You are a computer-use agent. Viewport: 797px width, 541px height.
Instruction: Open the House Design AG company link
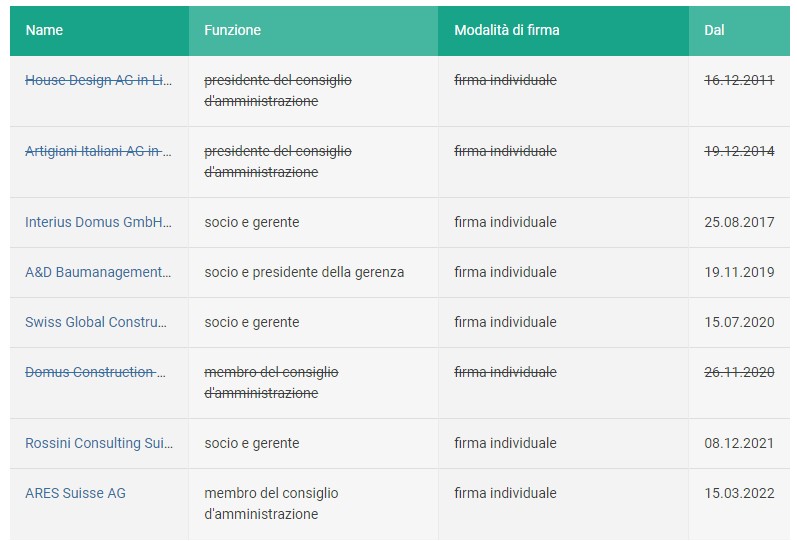[x=99, y=80]
